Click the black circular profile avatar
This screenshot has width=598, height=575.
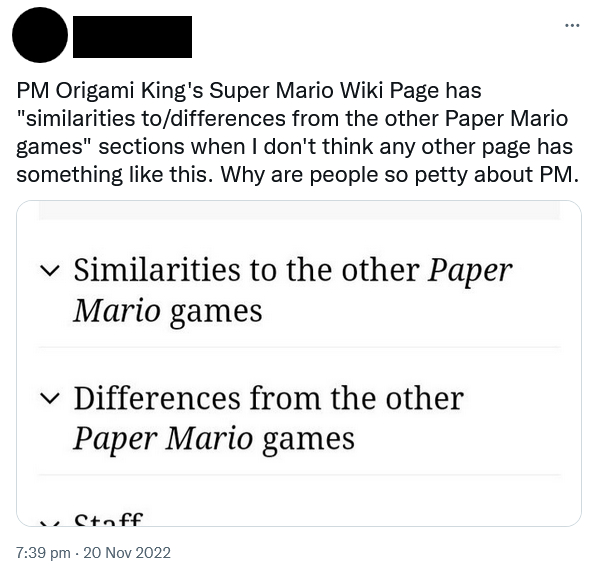pyautogui.click(x=40, y=35)
